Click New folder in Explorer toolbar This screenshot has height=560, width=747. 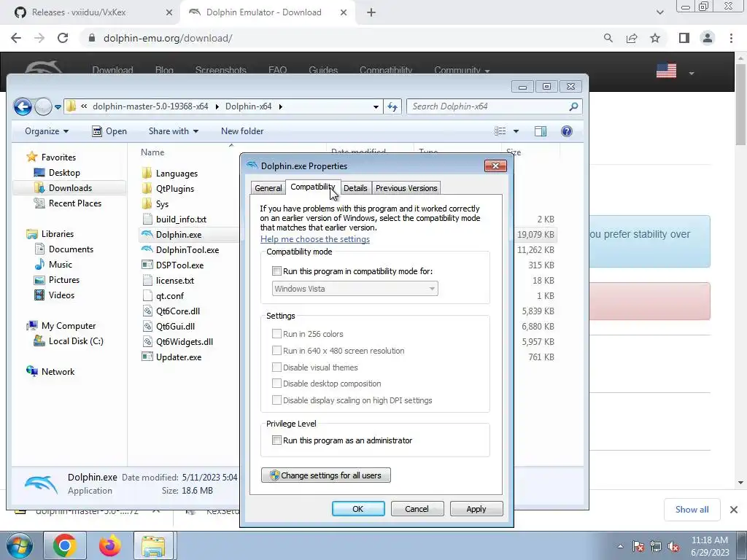pos(242,131)
